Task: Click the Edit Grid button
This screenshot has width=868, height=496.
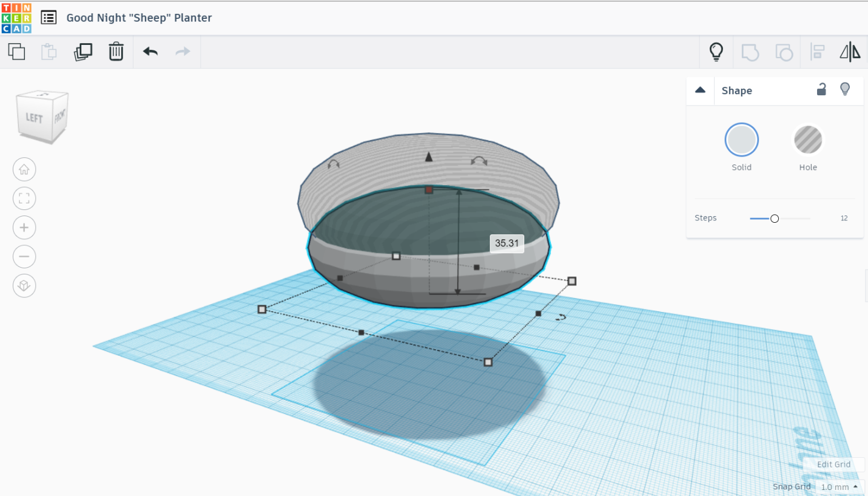Action: (833, 464)
